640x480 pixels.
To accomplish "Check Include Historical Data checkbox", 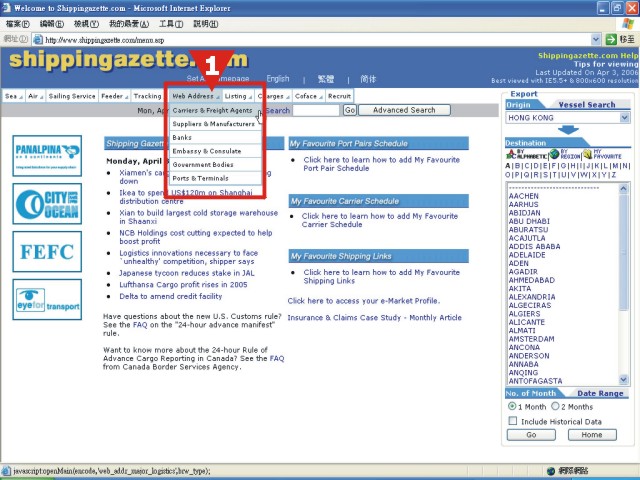I will point(513,421).
